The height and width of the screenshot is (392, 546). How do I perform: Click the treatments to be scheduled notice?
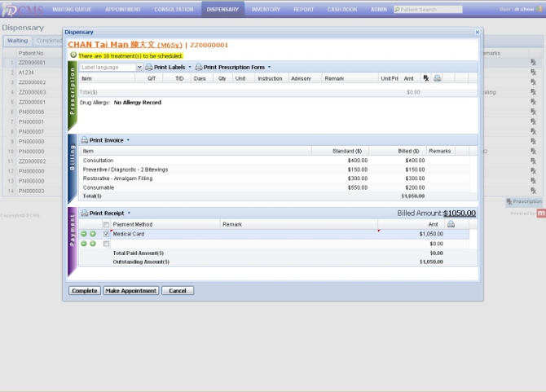click(130, 55)
